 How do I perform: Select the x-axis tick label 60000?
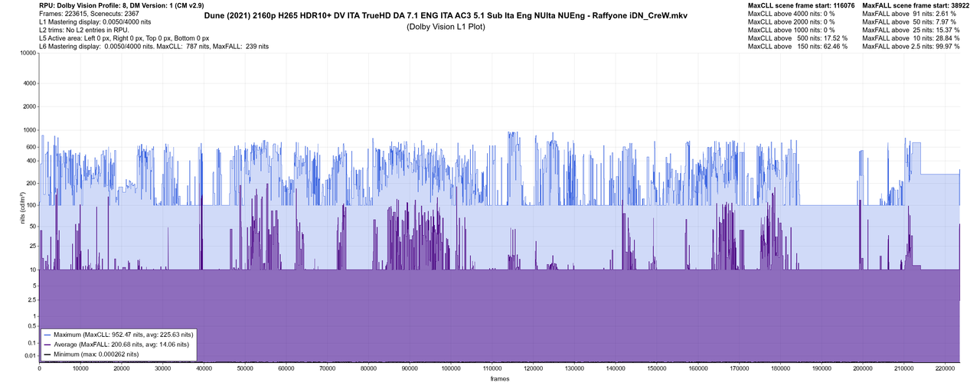click(x=286, y=368)
